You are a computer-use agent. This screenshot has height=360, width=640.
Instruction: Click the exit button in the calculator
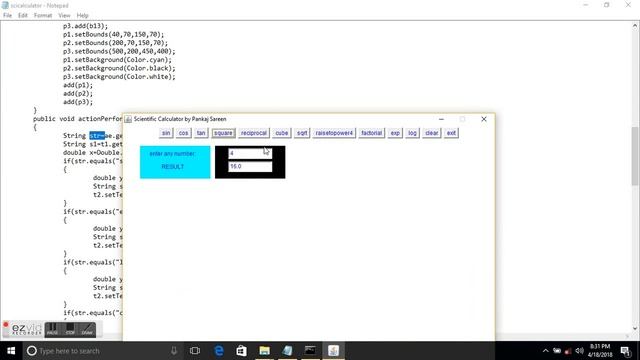pyautogui.click(x=451, y=133)
